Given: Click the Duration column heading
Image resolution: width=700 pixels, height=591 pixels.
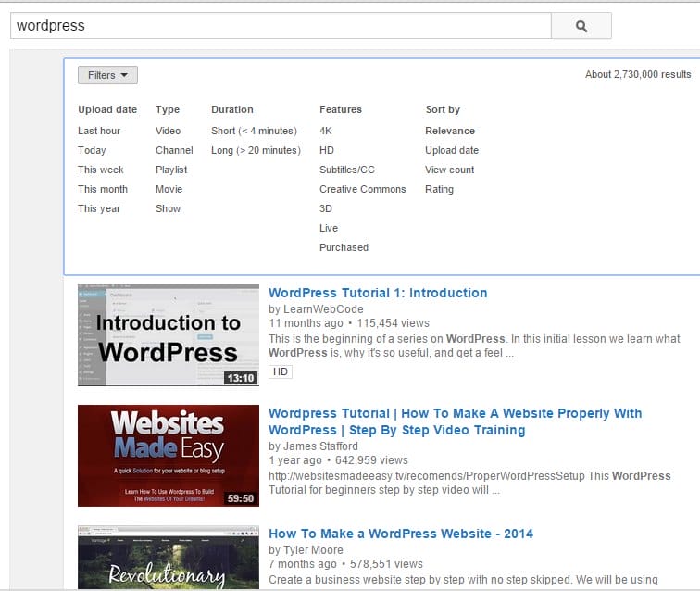Looking at the screenshot, I should [232, 109].
